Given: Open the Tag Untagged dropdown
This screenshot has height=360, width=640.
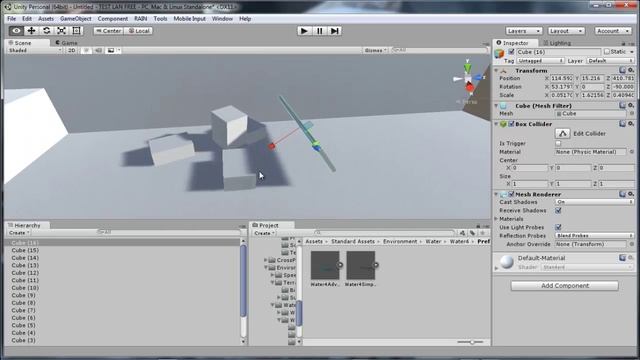Looking at the screenshot, I should tap(540, 61).
